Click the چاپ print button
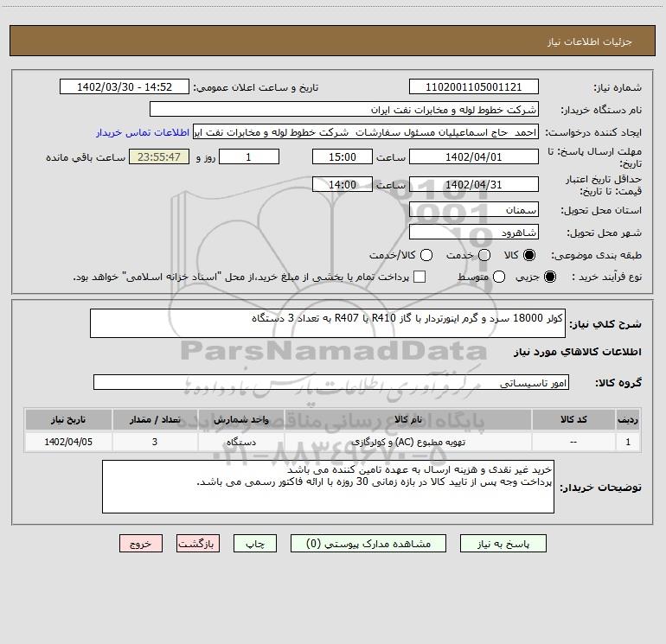This screenshot has width=666, height=644. tap(255, 544)
